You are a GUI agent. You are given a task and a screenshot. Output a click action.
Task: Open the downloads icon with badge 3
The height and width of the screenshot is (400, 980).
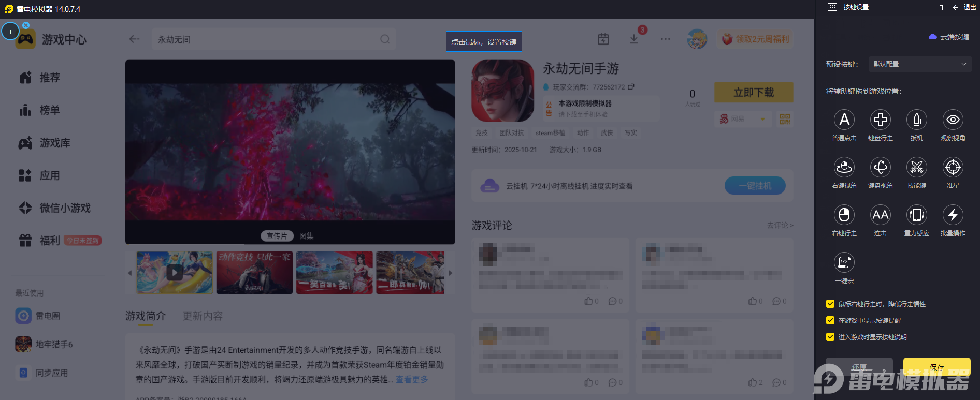coord(634,39)
